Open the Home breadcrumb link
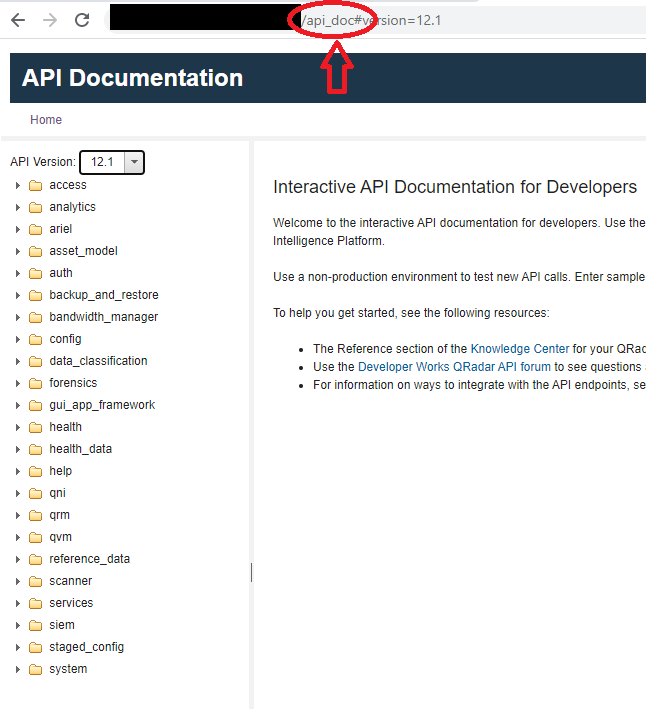Viewport: 646px width, 709px height. click(46, 120)
